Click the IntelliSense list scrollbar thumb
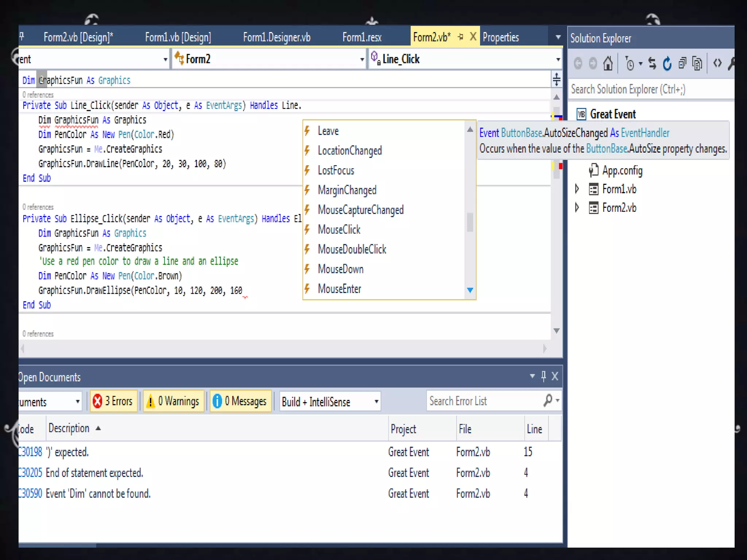The width and height of the screenshot is (747, 560). click(470, 222)
